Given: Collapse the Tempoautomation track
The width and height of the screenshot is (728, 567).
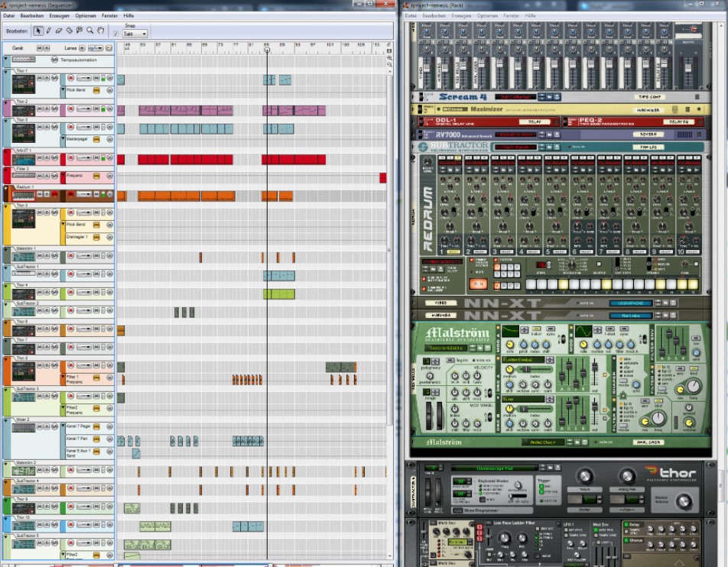Looking at the screenshot, I should (x=6, y=59).
